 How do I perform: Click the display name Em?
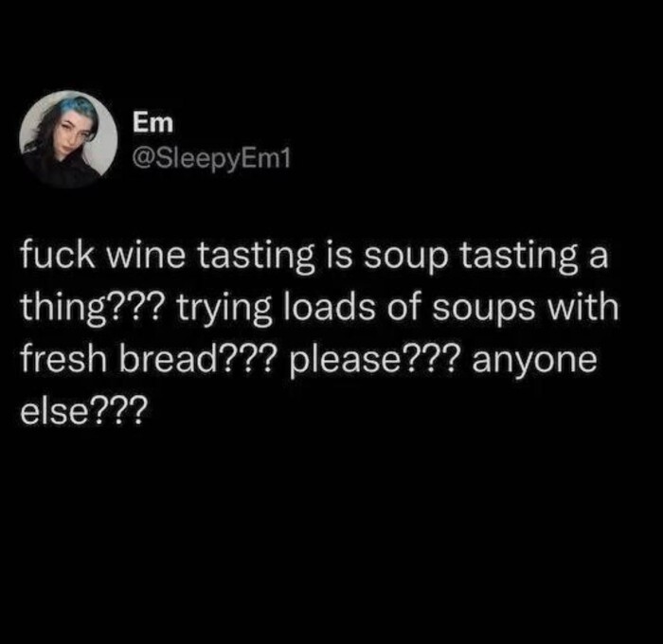click(152, 122)
